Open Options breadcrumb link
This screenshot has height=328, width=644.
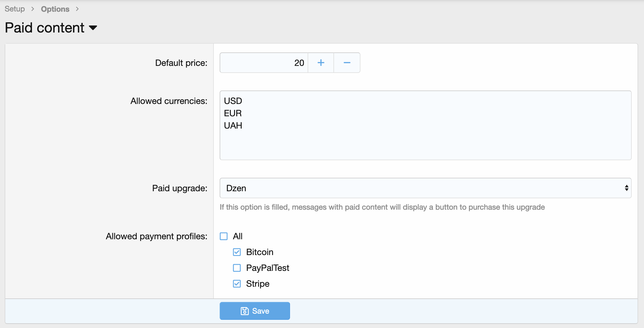[55, 9]
